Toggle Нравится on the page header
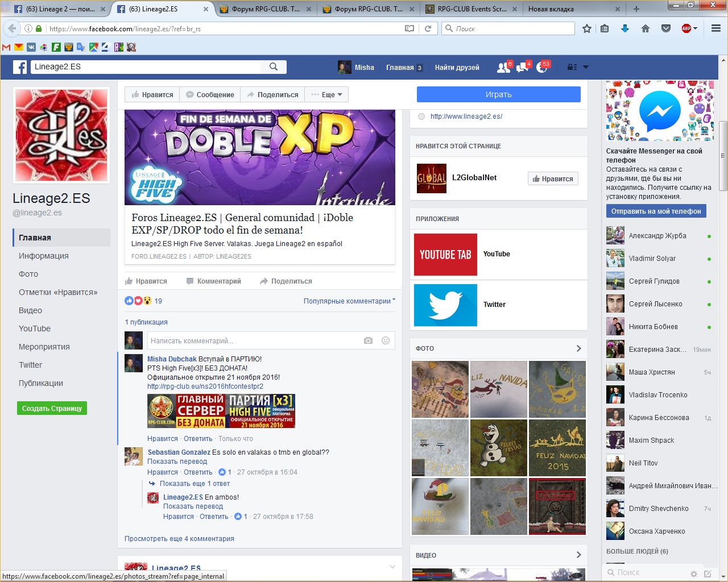 [x=152, y=95]
